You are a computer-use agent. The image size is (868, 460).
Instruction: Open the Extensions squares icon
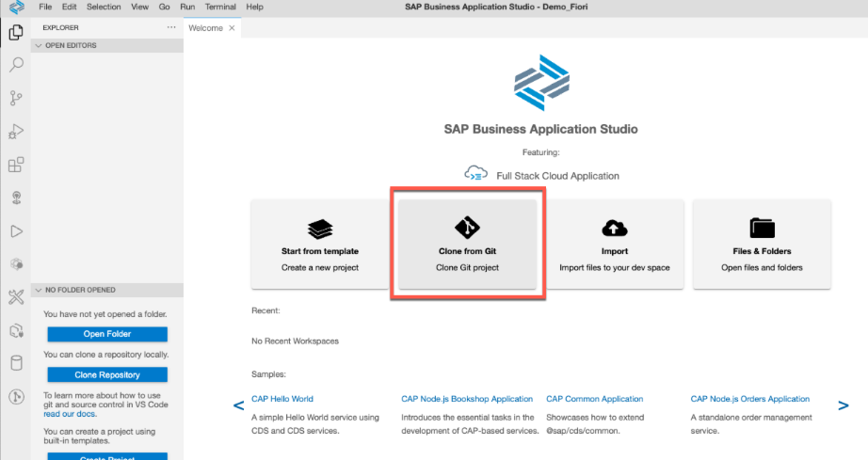tap(16, 165)
